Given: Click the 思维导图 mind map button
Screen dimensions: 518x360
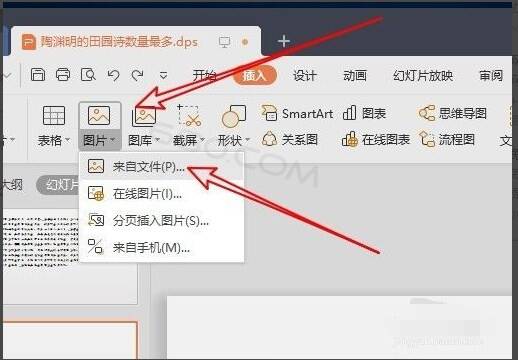Looking at the screenshot, I should 453,113.
